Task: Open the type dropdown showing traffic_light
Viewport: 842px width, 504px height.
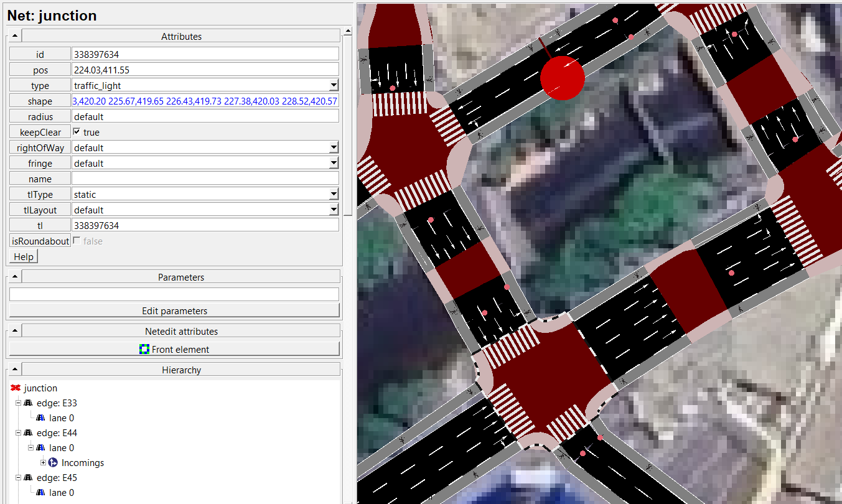Action: coord(334,85)
